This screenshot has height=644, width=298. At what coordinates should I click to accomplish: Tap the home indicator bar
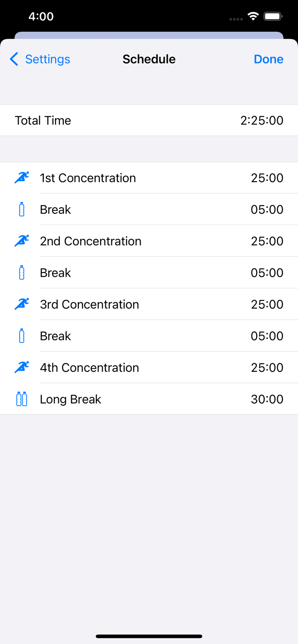pos(149,636)
